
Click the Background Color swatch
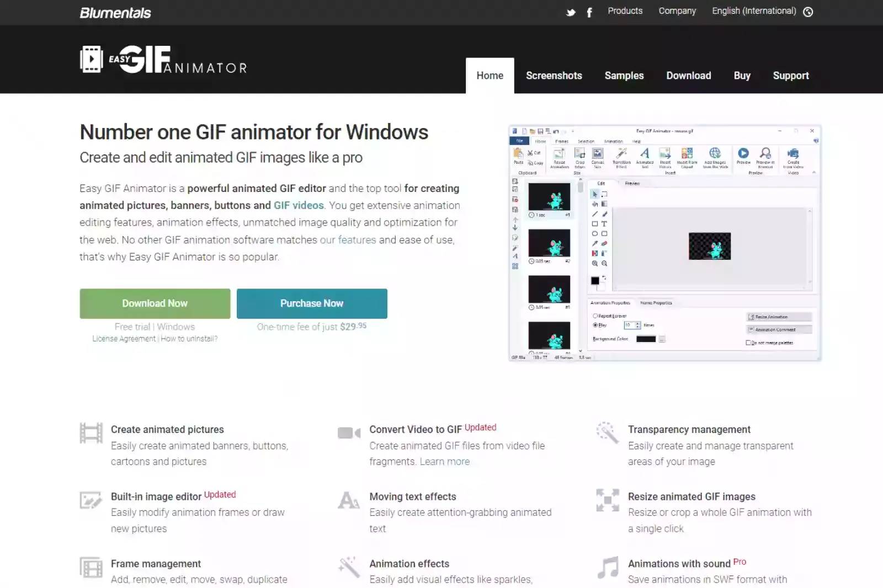pyautogui.click(x=647, y=339)
